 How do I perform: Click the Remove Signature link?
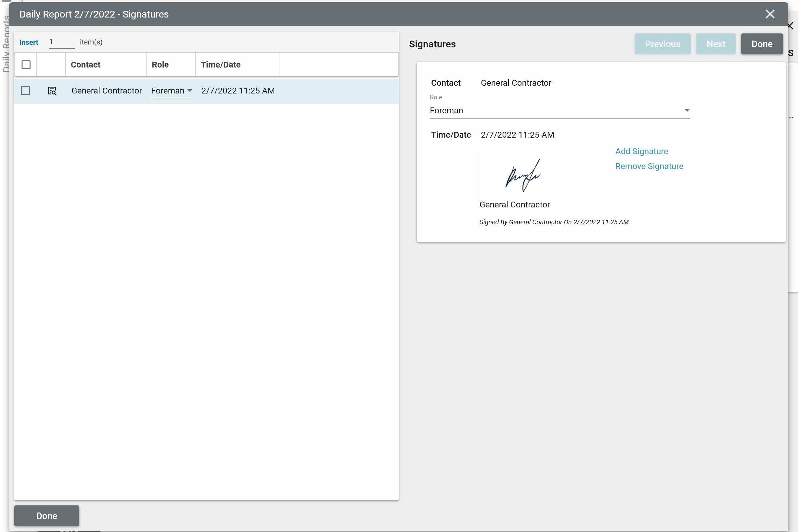(649, 166)
